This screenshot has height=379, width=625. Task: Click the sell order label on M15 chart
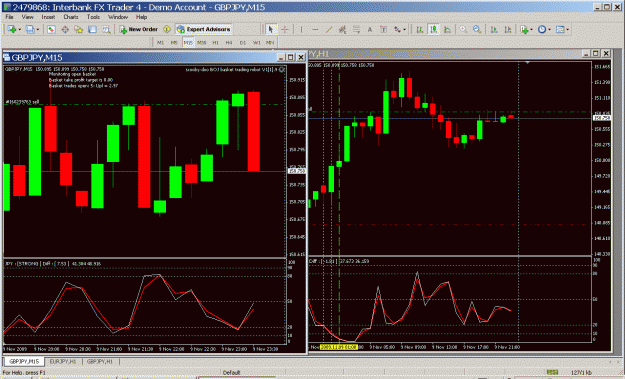click(22, 102)
